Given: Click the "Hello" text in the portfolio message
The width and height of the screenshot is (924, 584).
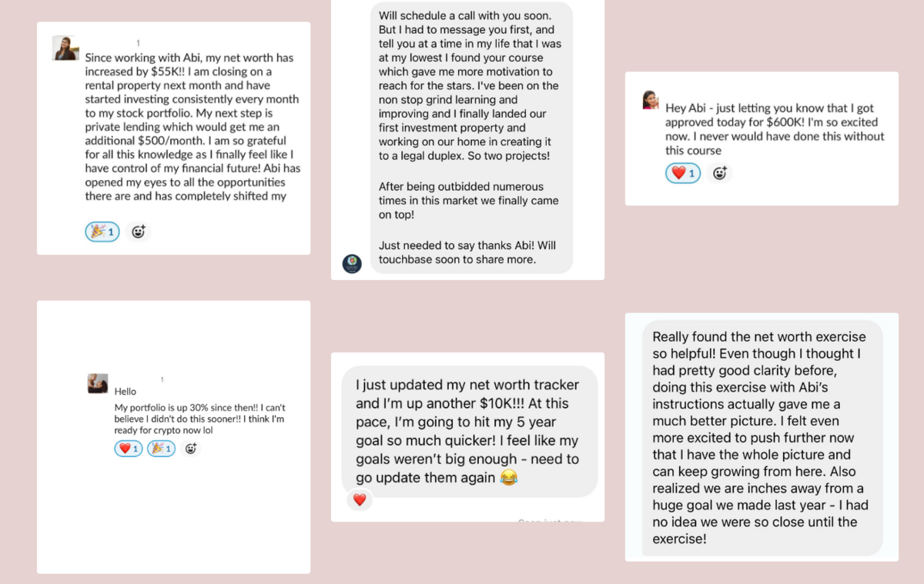Looking at the screenshot, I should click(x=126, y=392).
